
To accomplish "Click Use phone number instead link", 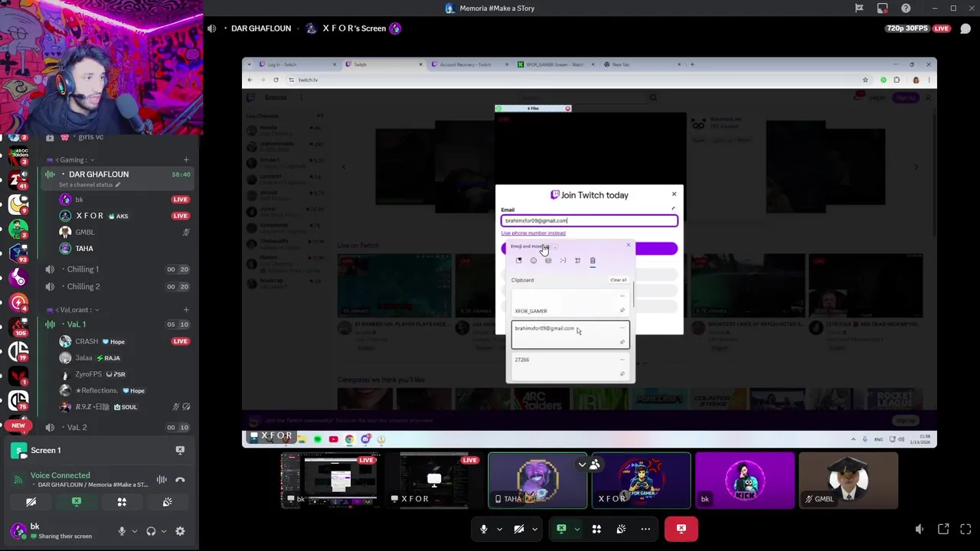I will tap(533, 233).
